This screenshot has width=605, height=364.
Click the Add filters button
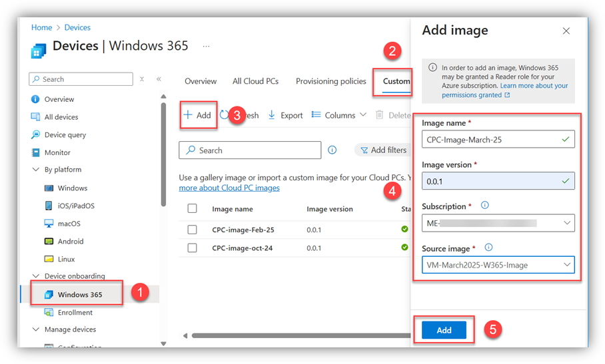point(383,150)
